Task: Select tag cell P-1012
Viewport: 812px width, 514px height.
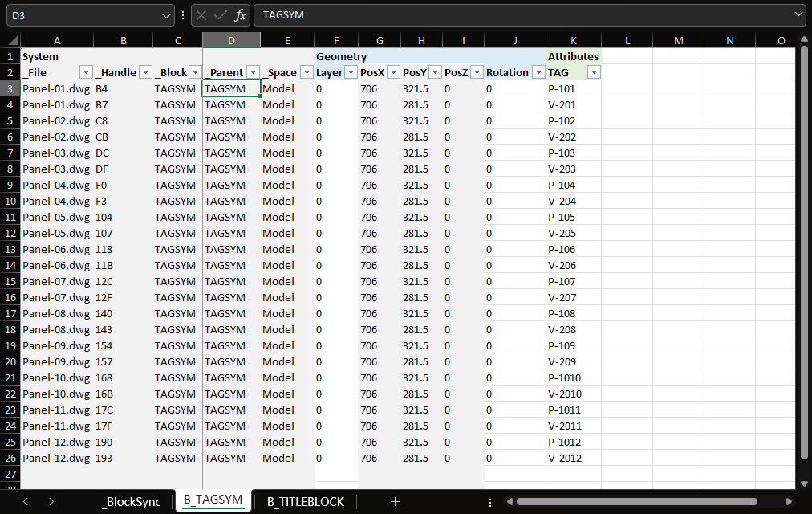Action: coord(573,442)
